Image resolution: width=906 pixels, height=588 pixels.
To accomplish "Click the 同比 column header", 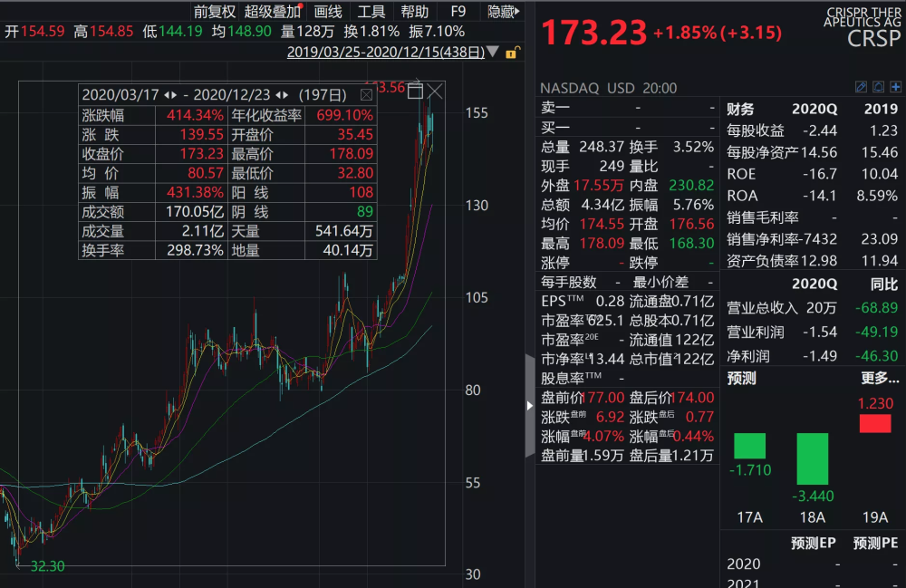I will click(884, 284).
